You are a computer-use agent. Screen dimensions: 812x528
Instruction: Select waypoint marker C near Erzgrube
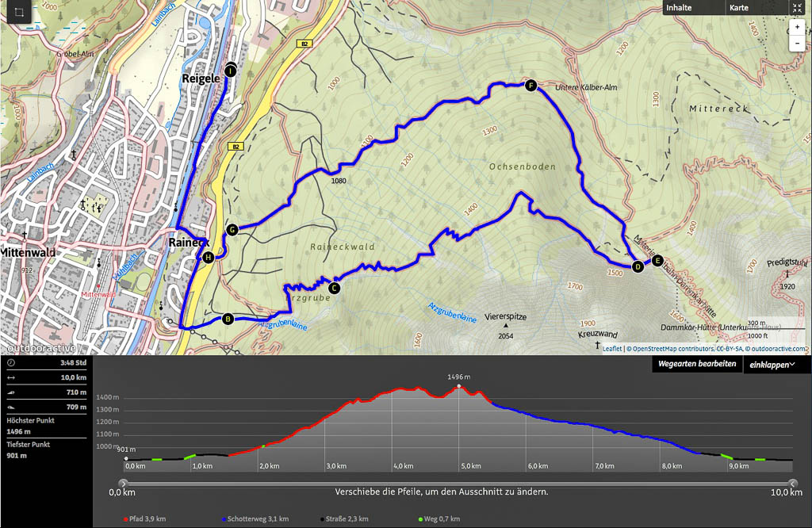click(334, 288)
